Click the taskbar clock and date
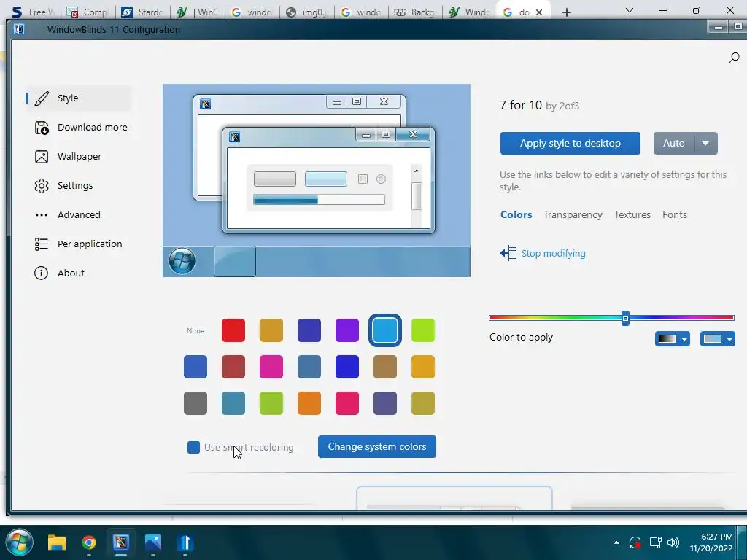Image resolution: width=747 pixels, height=560 pixels. click(x=712, y=542)
